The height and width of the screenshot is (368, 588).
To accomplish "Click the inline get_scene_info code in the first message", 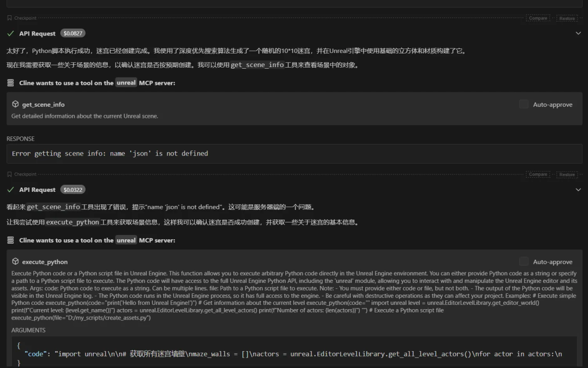I will pos(257,65).
